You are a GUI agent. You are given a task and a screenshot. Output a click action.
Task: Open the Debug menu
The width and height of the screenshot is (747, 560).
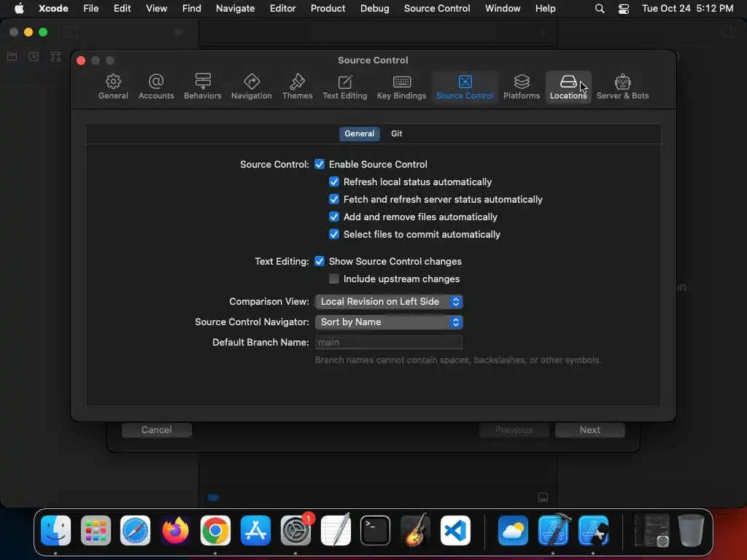374,9
